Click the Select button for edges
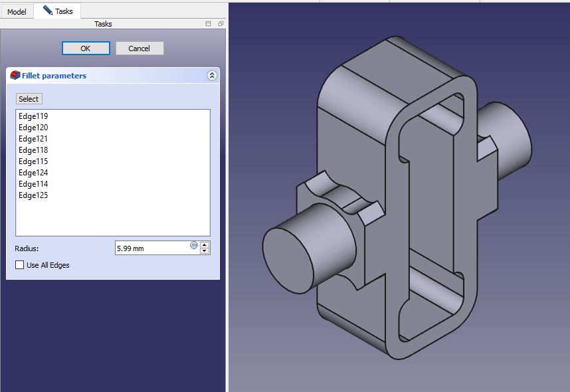Image resolution: width=570 pixels, height=392 pixels. pos(29,99)
